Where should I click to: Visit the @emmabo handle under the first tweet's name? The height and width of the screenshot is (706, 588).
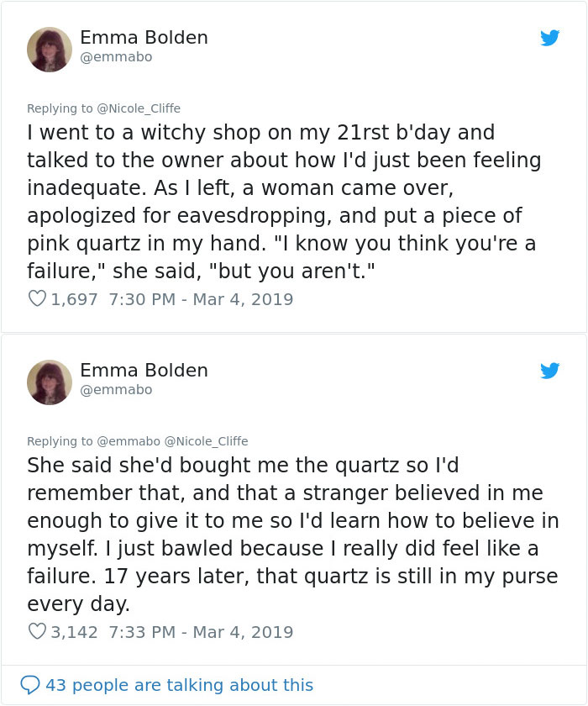(x=116, y=57)
